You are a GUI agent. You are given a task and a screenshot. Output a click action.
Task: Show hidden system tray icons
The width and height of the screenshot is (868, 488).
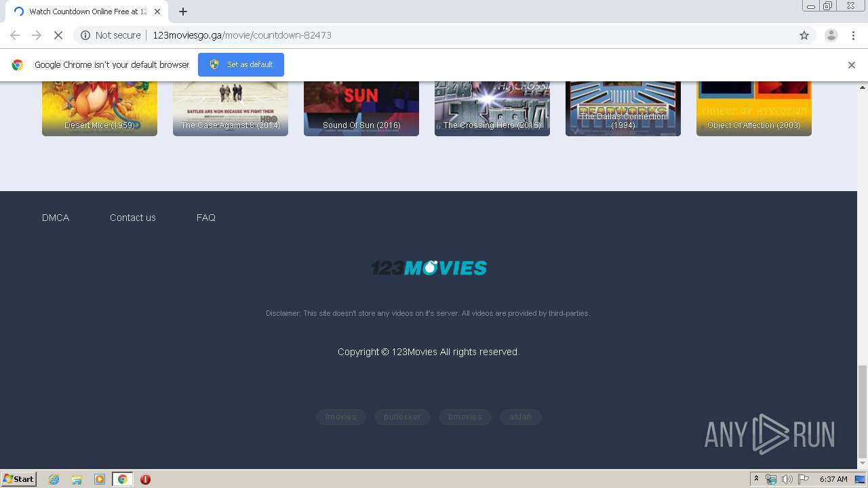(x=756, y=479)
